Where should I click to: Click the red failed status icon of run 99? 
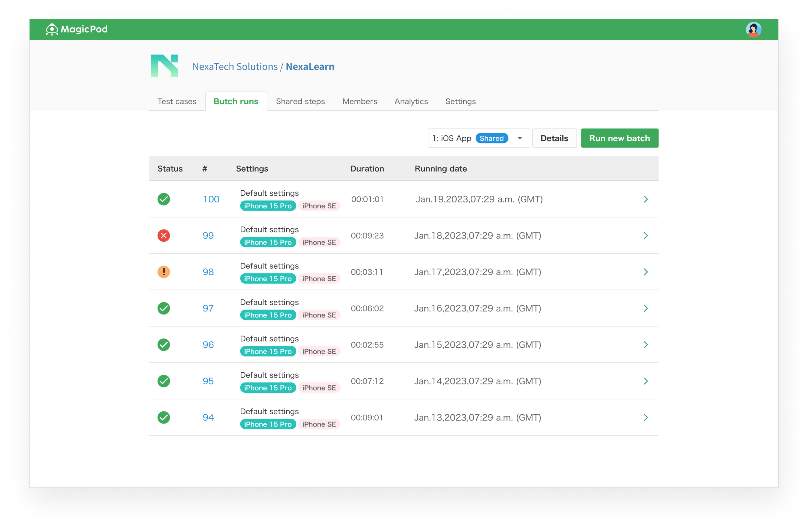pos(164,235)
